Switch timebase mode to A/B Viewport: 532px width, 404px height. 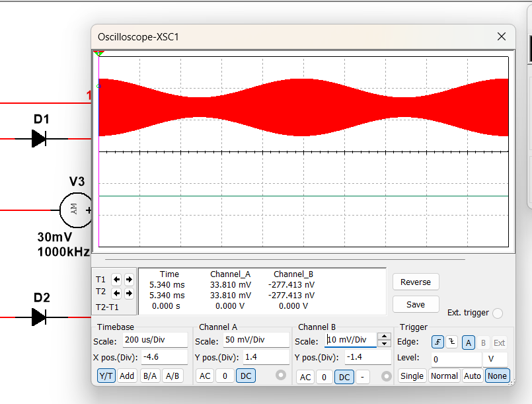(x=172, y=376)
